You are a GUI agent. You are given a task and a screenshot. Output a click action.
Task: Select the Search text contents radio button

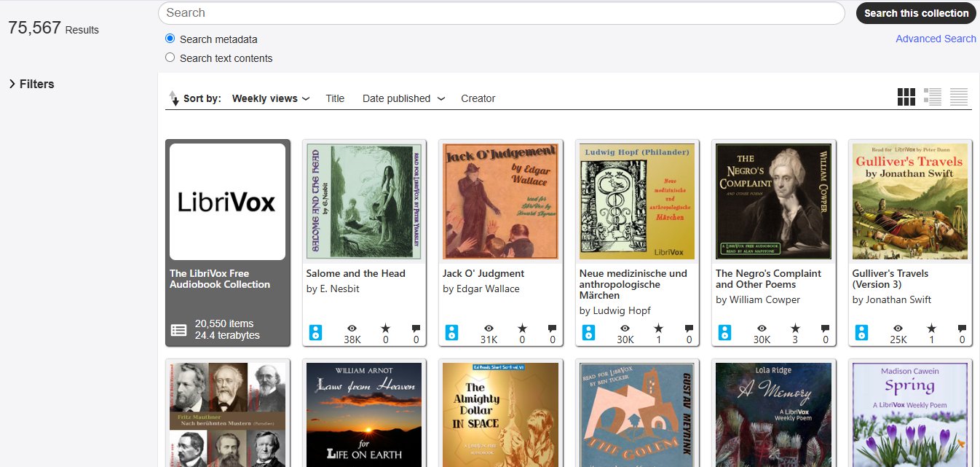(169, 58)
